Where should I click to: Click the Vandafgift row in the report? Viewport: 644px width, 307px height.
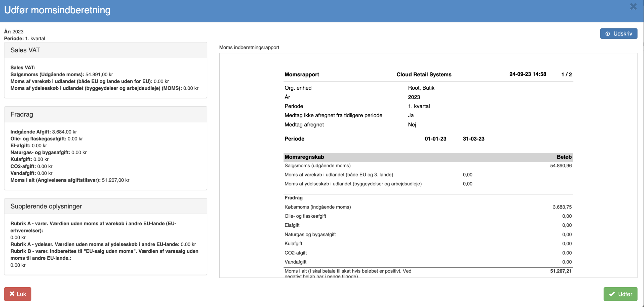coord(428,262)
